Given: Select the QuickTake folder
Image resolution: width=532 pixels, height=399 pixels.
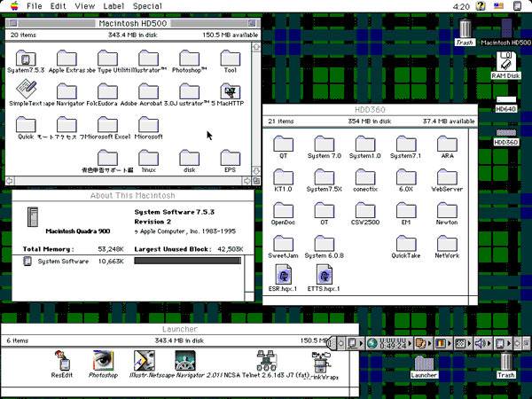Looking at the screenshot, I should tap(406, 244).
